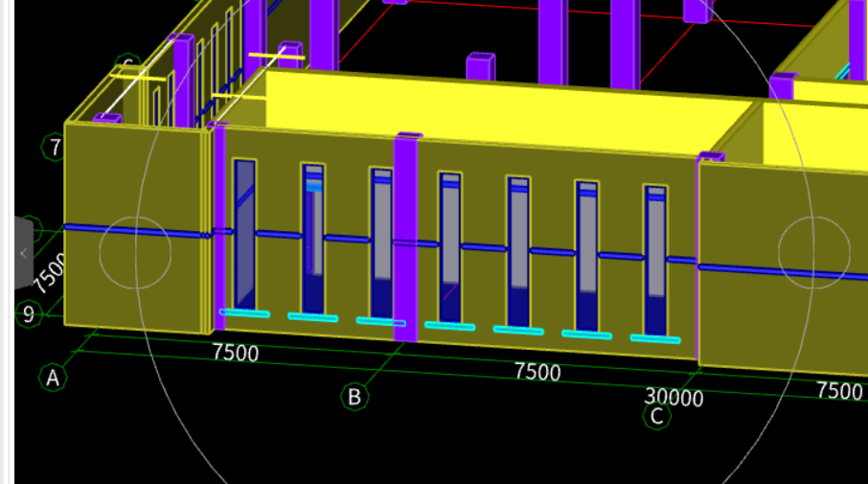Viewport: 868px width, 484px height.
Task: Select the rightmost window before axis C
Action: (655, 261)
